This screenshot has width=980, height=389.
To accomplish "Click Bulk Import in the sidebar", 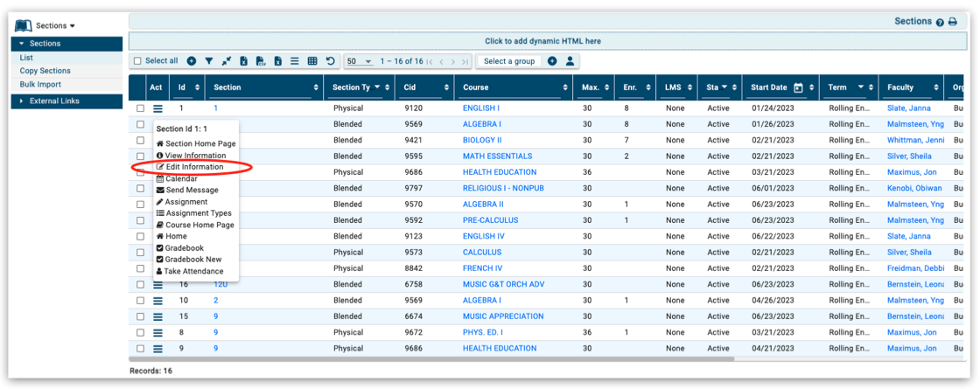I will (40, 85).
